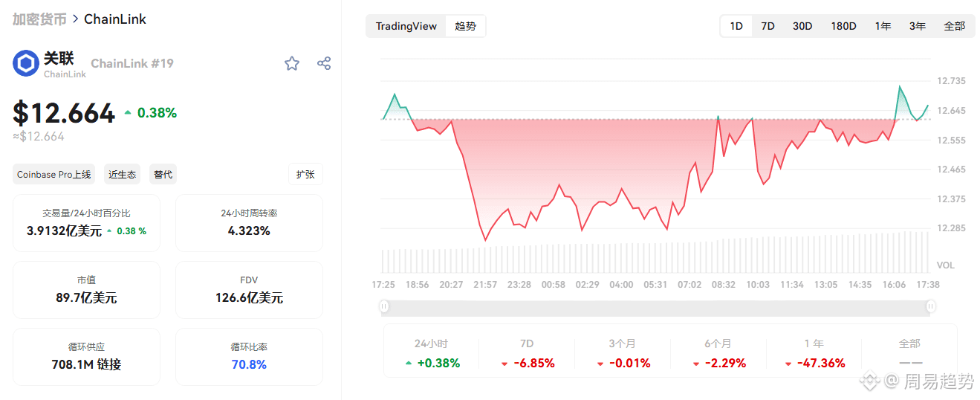
Task: Select the 3年 time range
Action: click(918, 26)
